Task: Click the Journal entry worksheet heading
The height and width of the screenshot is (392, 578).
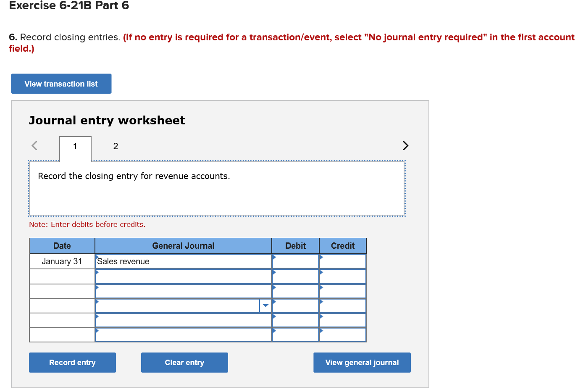Action: coord(107,120)
